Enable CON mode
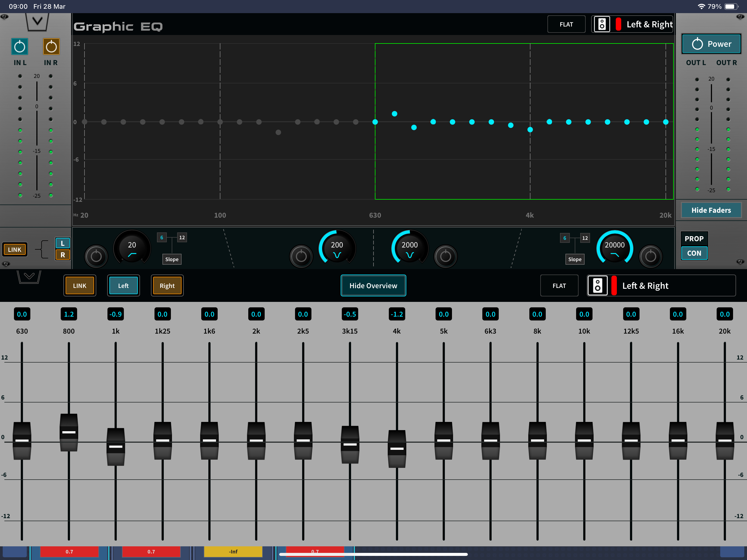747x560 pixels. [x=694, y=253]
